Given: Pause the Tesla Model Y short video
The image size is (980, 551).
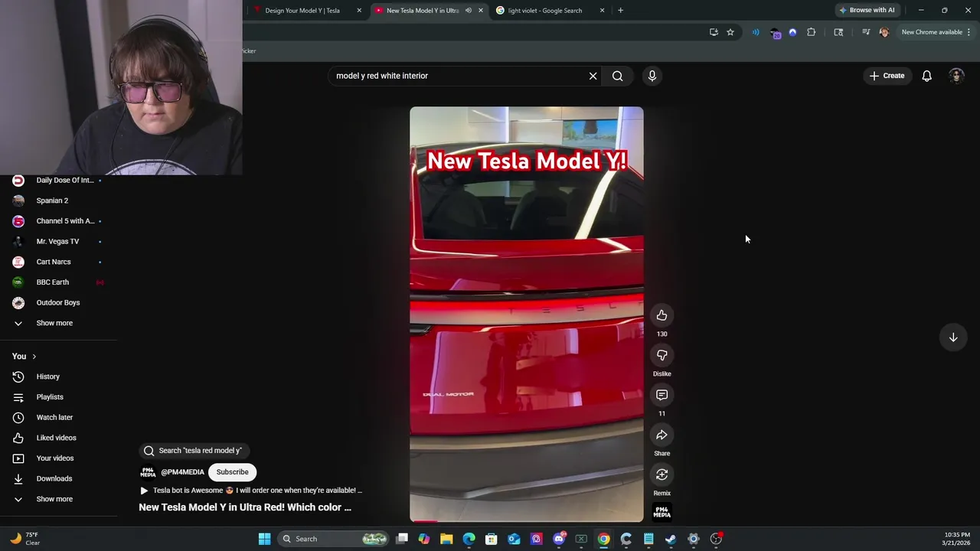Looking at the screenshot, I should pyautogui.click(x=527, y=314).
